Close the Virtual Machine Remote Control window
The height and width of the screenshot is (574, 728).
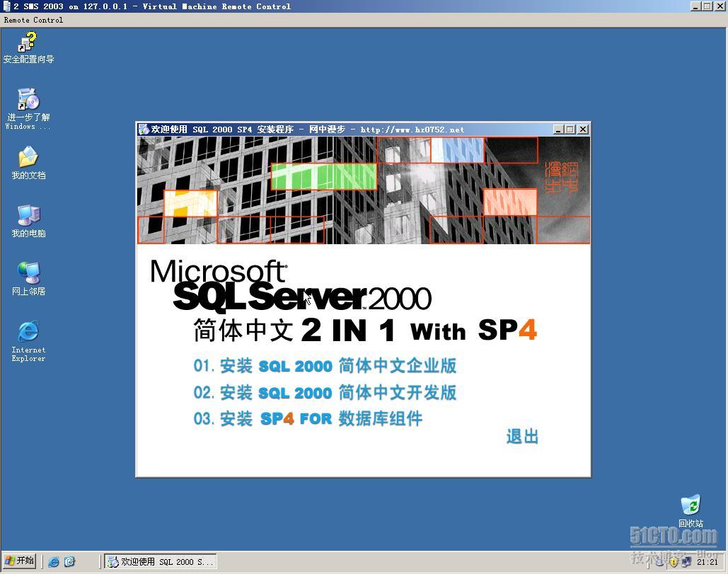tap(720, 6)
